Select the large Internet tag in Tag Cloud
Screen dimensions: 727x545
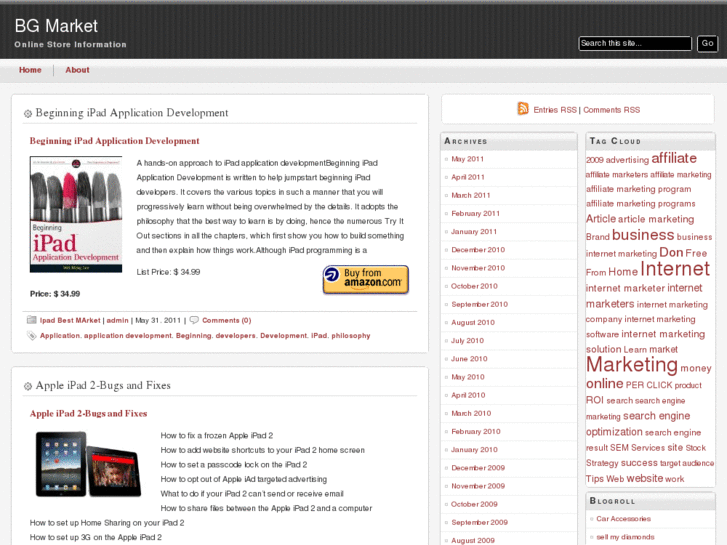pos(675,269)
